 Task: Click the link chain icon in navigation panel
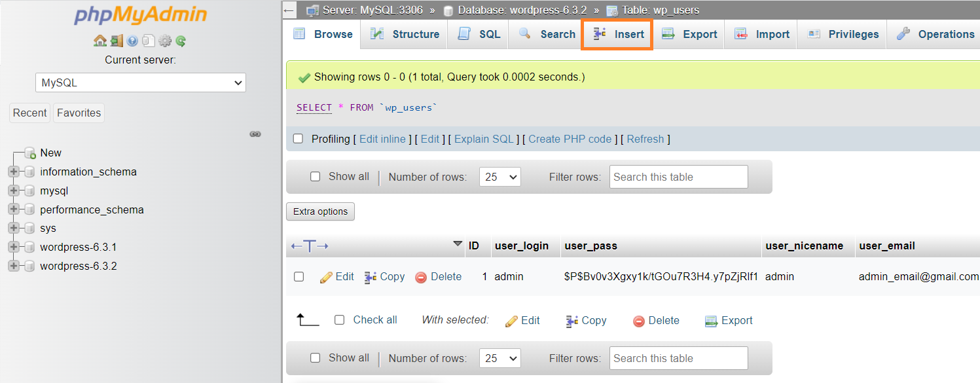point(256,134)
